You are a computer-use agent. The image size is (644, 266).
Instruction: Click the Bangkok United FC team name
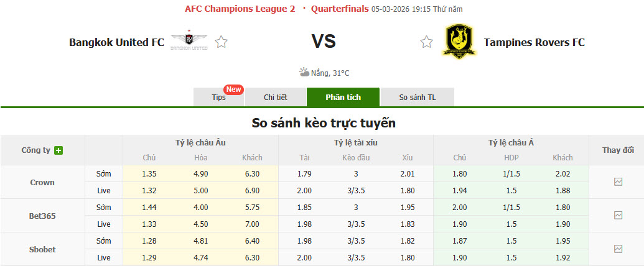[116, 42]
